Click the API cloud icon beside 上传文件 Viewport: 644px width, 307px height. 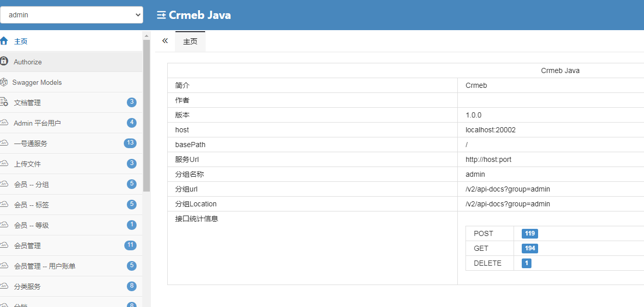pyautogui.click(x=4, y=163)
